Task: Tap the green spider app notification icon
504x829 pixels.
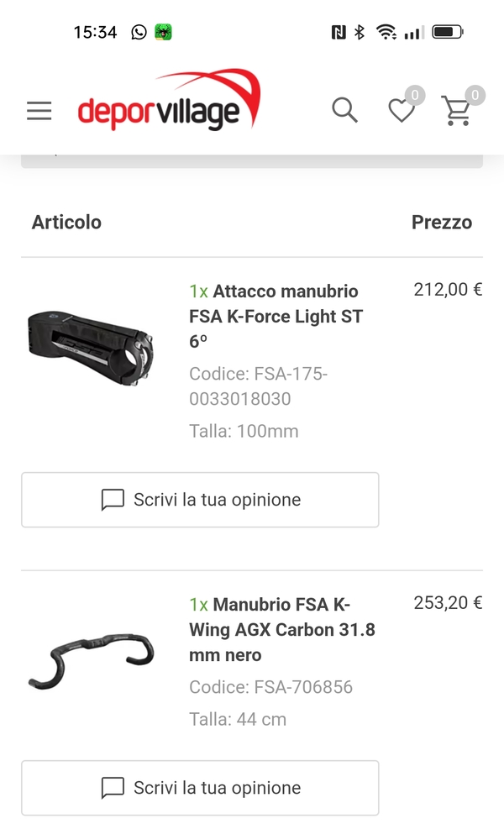Action: [163, 32]
